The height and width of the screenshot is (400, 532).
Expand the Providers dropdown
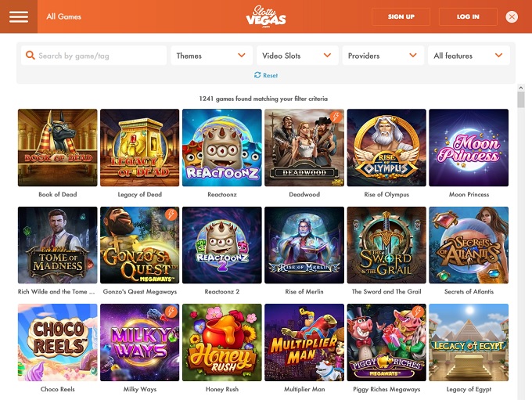[383, 56]
